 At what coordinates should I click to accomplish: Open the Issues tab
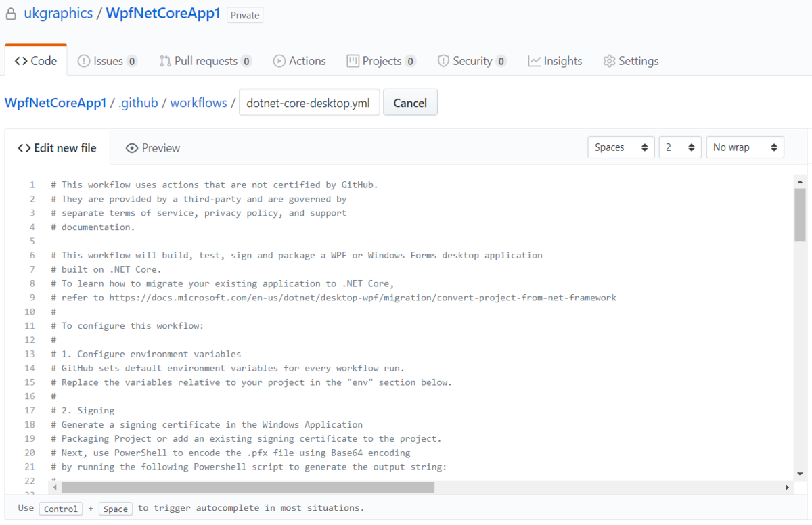[x=108, y=61]
